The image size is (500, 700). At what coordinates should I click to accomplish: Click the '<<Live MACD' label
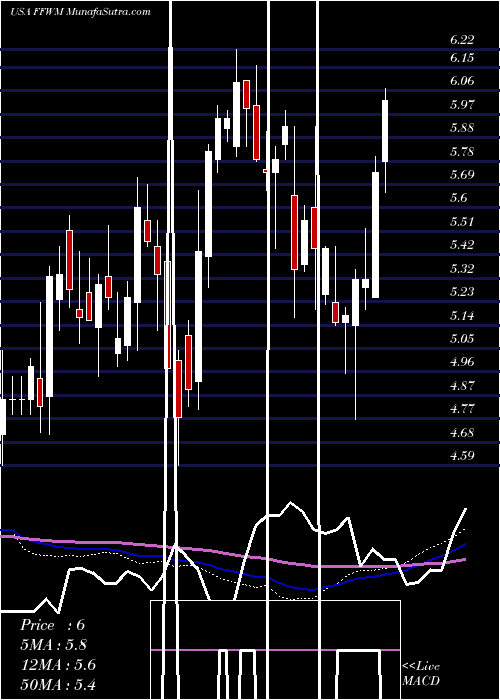pyautogui.click(x=421, y=673)
